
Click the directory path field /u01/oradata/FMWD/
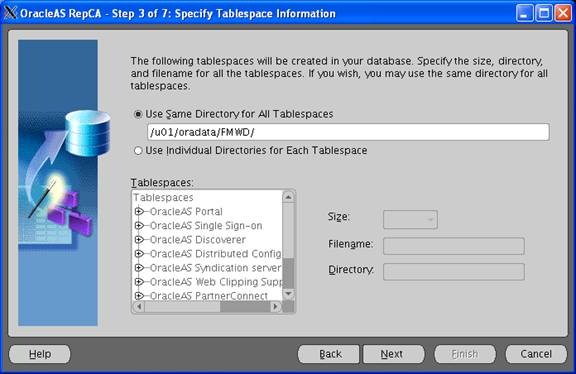348,132
